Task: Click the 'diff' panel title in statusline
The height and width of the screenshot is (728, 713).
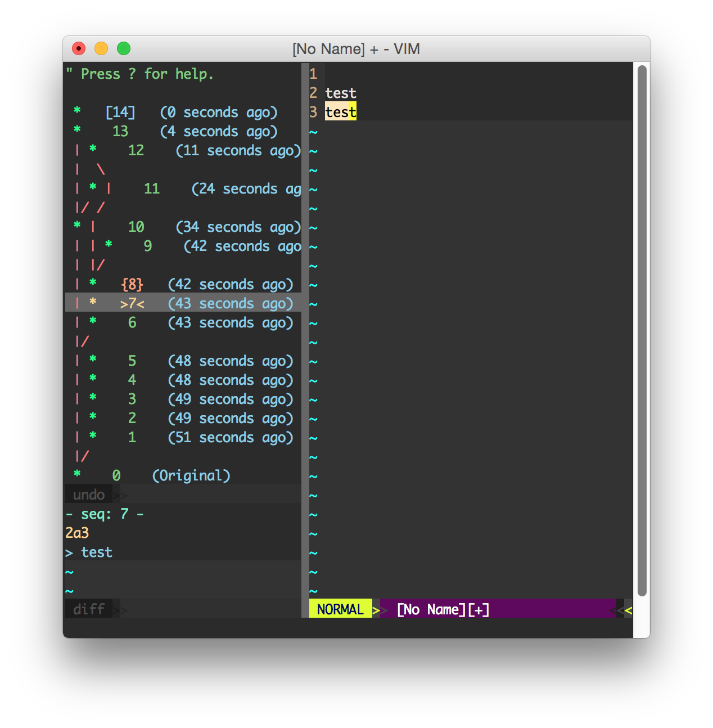Action: point(88,608)
